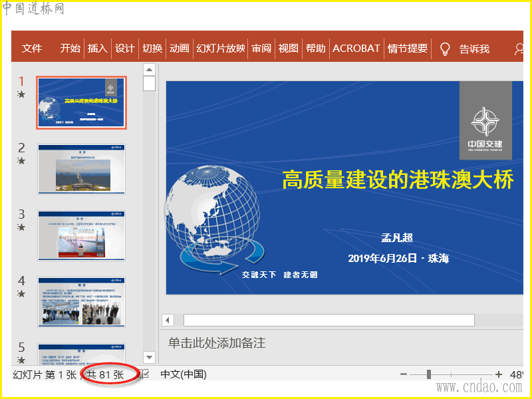Click the zoom out minus button
532x399 pixels.
coord(404,374)
